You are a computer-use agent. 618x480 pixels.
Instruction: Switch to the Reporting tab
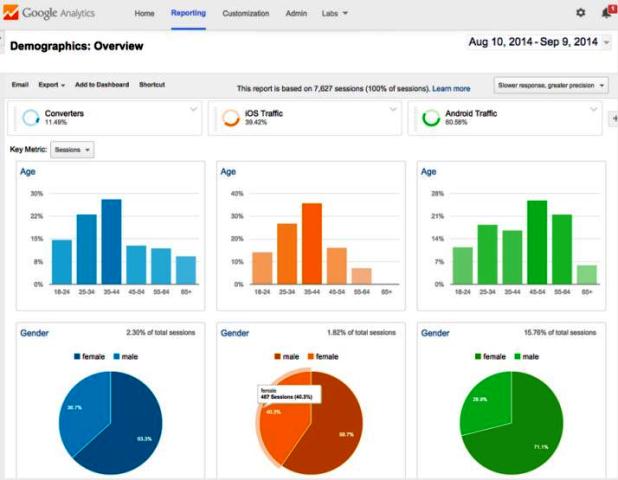click(x=188, y=13)
